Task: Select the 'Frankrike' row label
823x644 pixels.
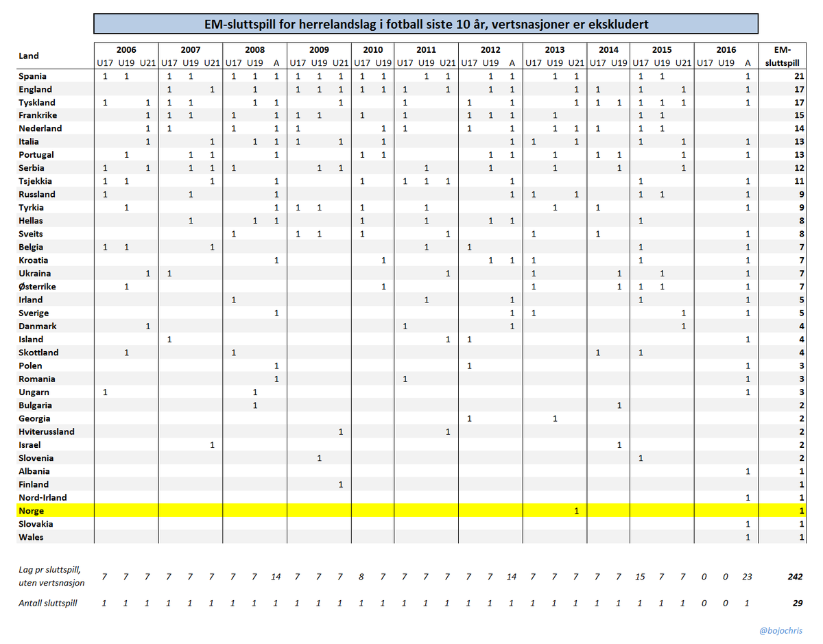Action: point(38,115)
